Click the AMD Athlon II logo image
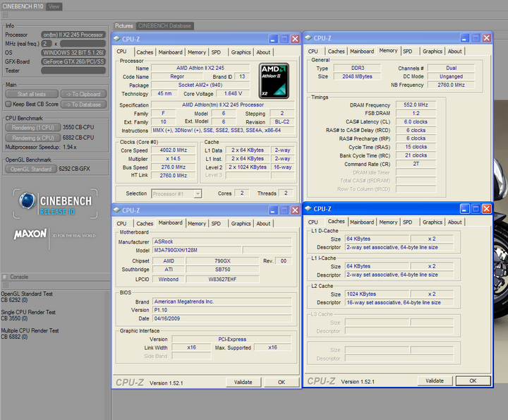Viewport: 508px width, 420px height. pyautogui.click(x=274, y=80)
